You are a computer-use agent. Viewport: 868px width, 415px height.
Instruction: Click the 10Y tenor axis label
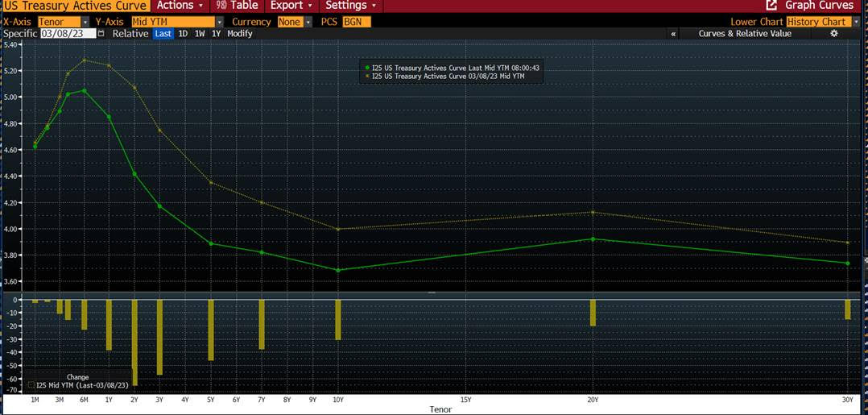337,400
